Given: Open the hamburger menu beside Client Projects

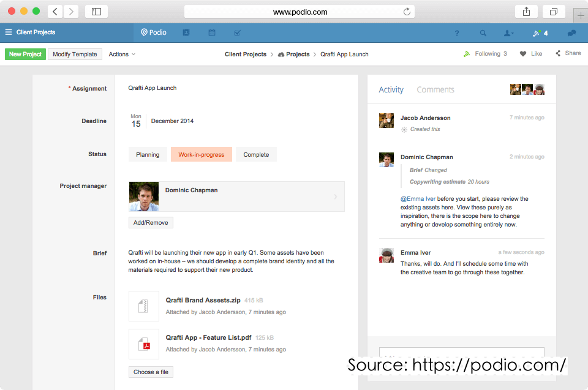Looking at the screenshot, I should (8, 32).
